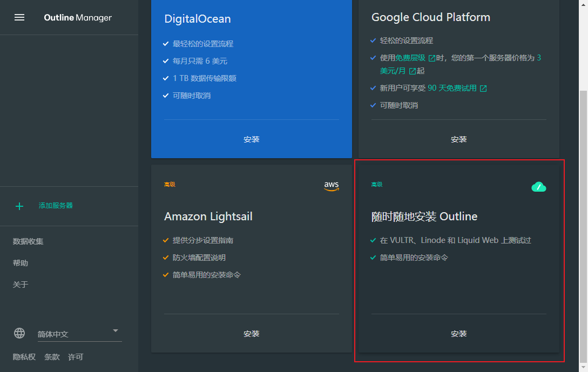
Task: Click the DigitalOcean card heading
Action: click(x=198, y=19)
